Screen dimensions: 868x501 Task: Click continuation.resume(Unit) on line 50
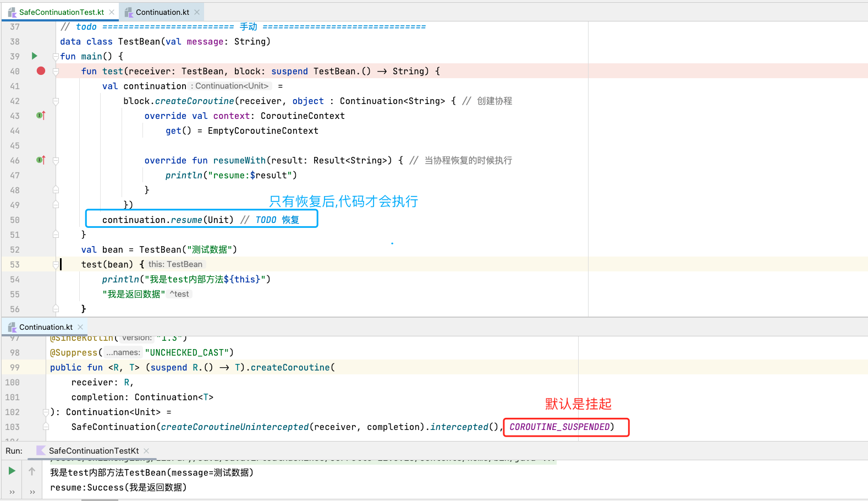(x=168, y=220)
